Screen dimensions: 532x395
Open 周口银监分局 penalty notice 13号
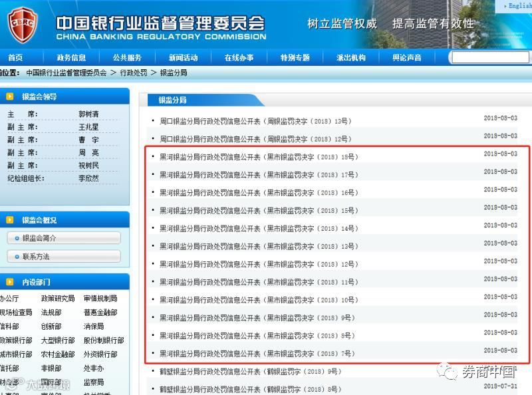[255, 121]
